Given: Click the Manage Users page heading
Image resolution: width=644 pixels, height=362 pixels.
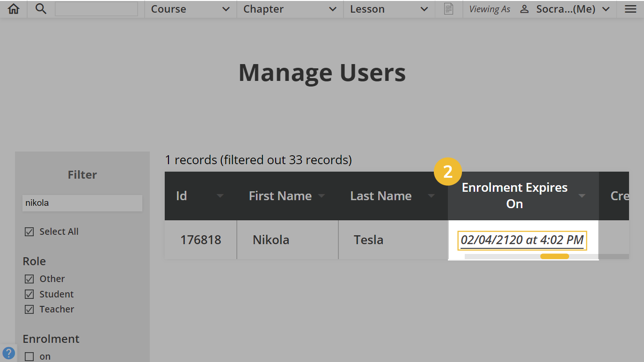Looking at the screenshot, I should tap(322, 73).
